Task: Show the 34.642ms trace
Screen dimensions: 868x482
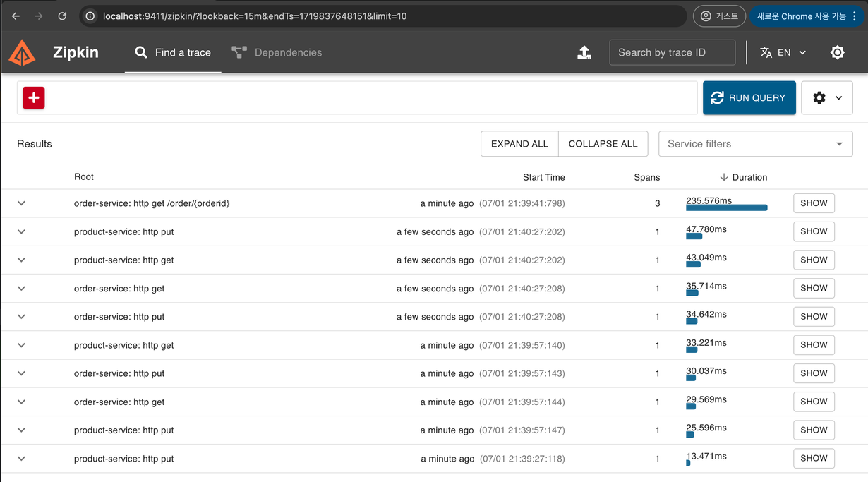Action: 814,317
